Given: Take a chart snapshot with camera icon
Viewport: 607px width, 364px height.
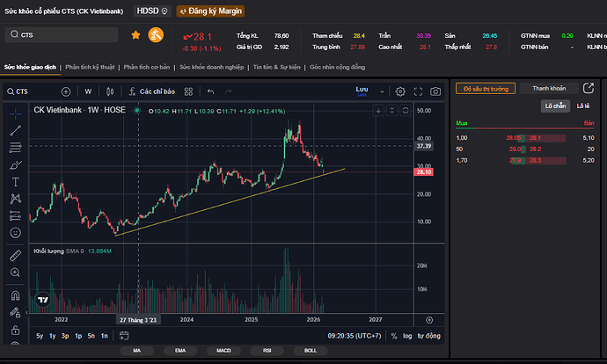Looking at the screenshot, I should (x=435, y=91).
